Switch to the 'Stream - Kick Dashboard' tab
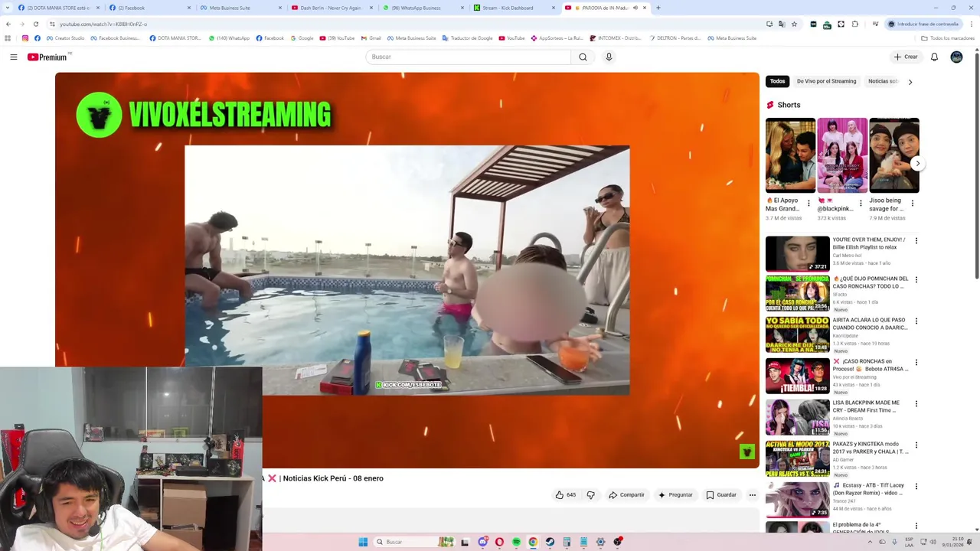 pyautogui.click(x=512, y=8)
